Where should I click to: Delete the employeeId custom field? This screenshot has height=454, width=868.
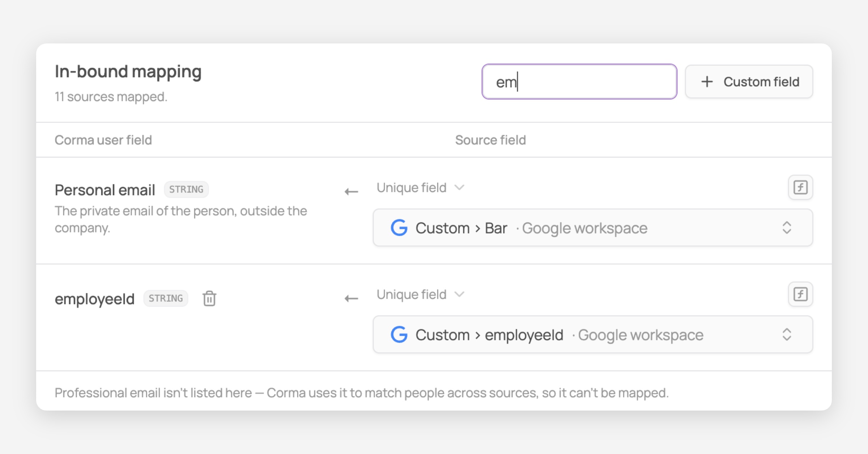click(209, 298)
